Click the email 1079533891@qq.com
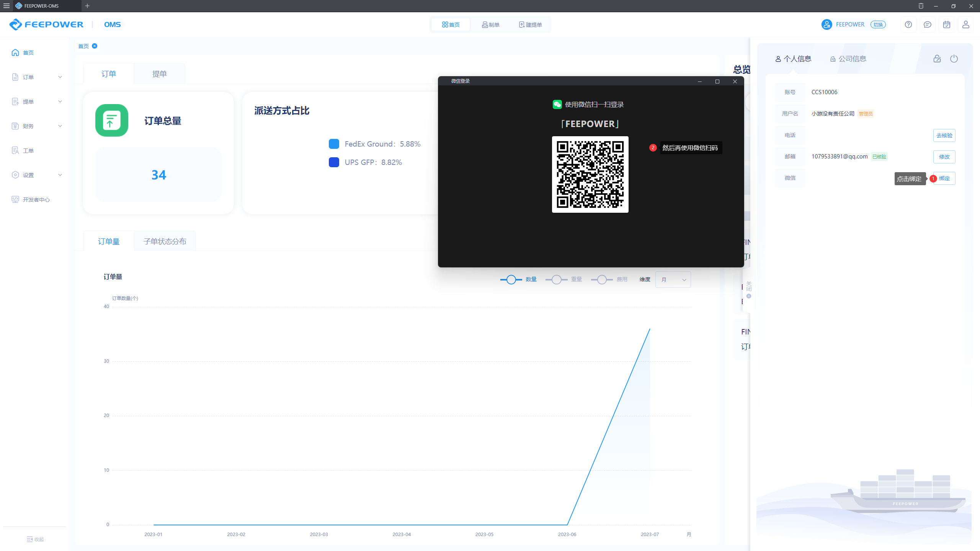Viewport: 980px width, 551px height. 840,156
